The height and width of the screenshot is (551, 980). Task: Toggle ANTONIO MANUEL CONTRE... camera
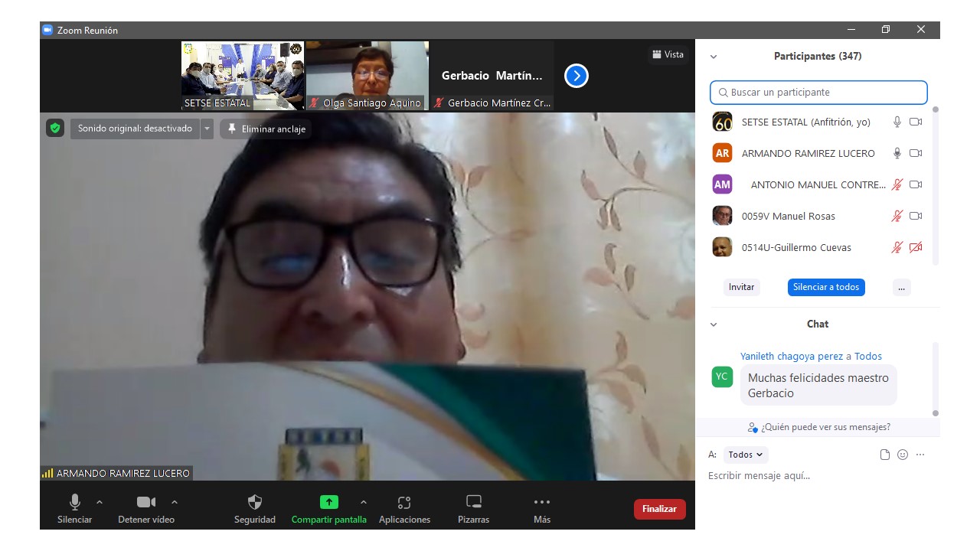click(x=916, y=184)
